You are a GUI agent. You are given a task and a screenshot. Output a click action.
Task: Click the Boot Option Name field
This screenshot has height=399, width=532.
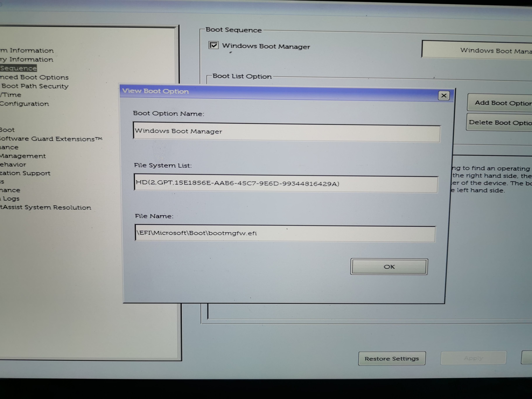pos(286,133)
